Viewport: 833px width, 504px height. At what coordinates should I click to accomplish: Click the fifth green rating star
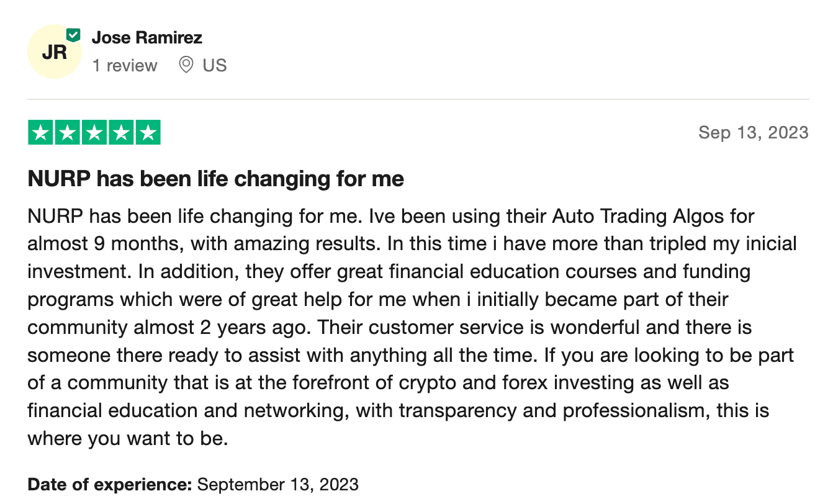point(148,133)
